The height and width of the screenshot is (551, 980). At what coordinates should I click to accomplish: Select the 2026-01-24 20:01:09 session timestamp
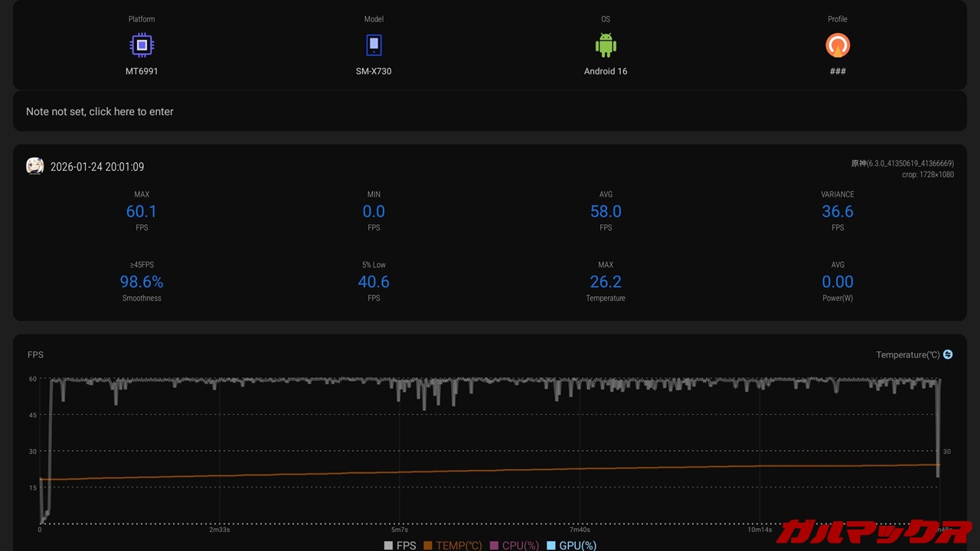[x=97, y=167]
